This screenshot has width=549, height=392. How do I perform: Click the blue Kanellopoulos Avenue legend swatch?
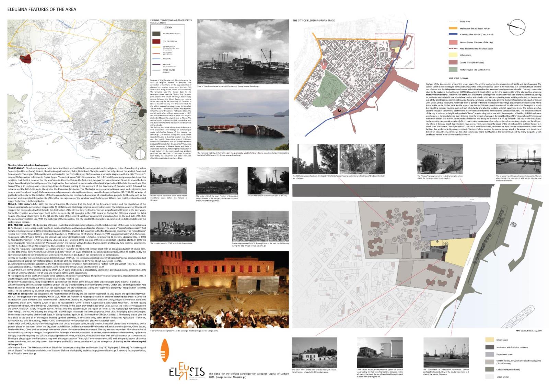[x=454, y=34]
